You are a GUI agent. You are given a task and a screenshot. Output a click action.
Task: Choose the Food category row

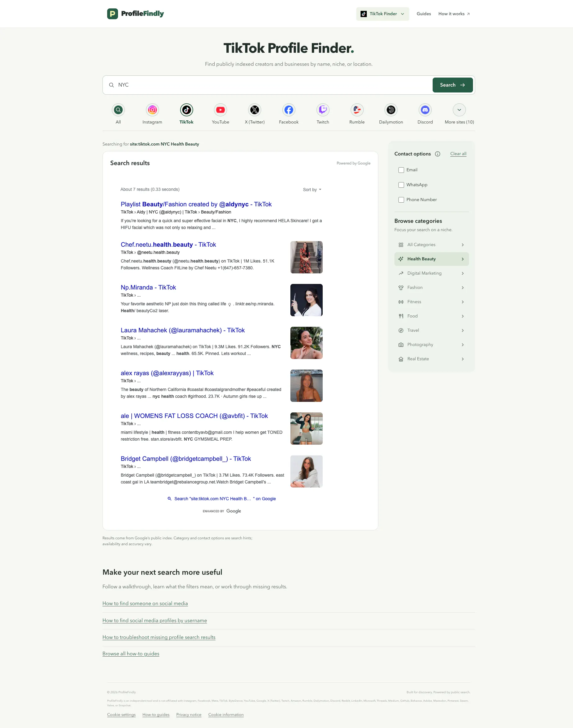(431, 316)
